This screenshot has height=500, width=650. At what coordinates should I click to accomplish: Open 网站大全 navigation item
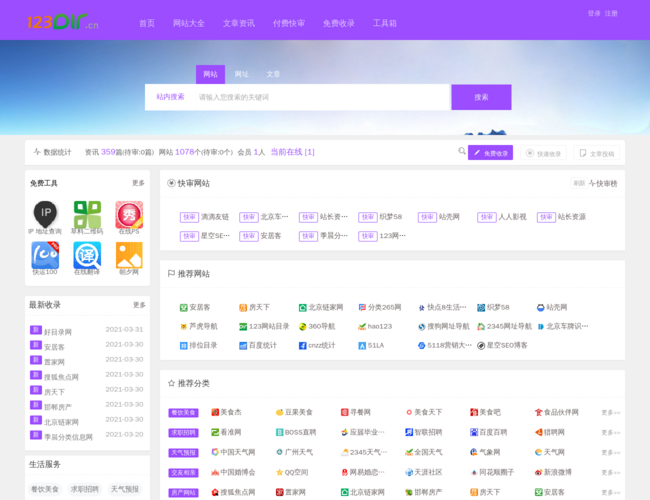(189, 23)
